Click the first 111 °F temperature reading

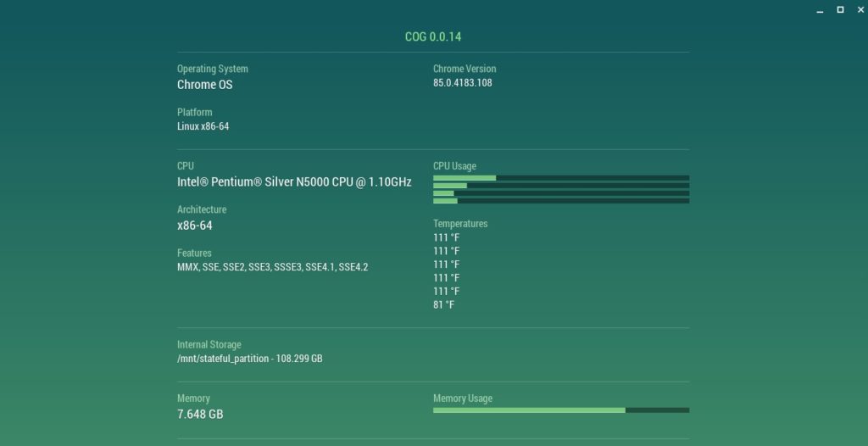(446, 237)
